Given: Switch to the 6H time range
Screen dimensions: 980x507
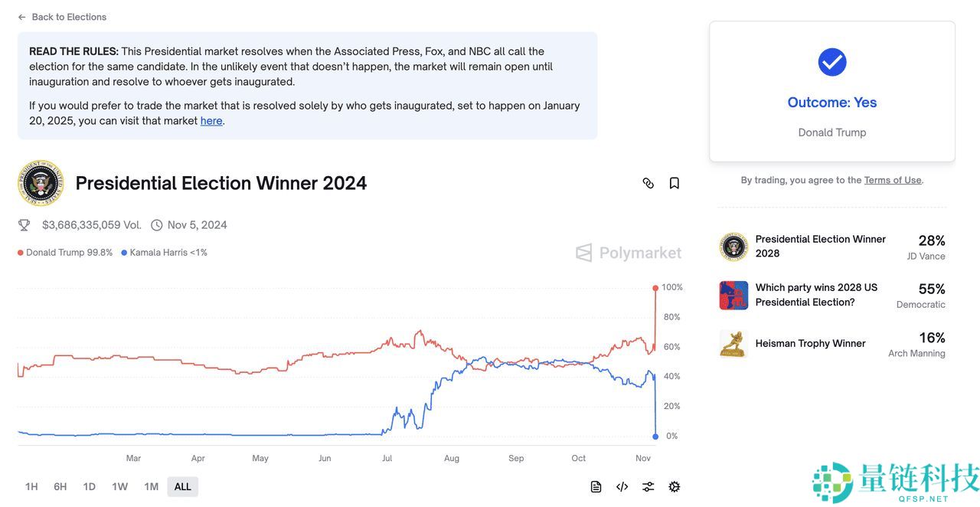Looking at the screenshot, I should point(60,486).
